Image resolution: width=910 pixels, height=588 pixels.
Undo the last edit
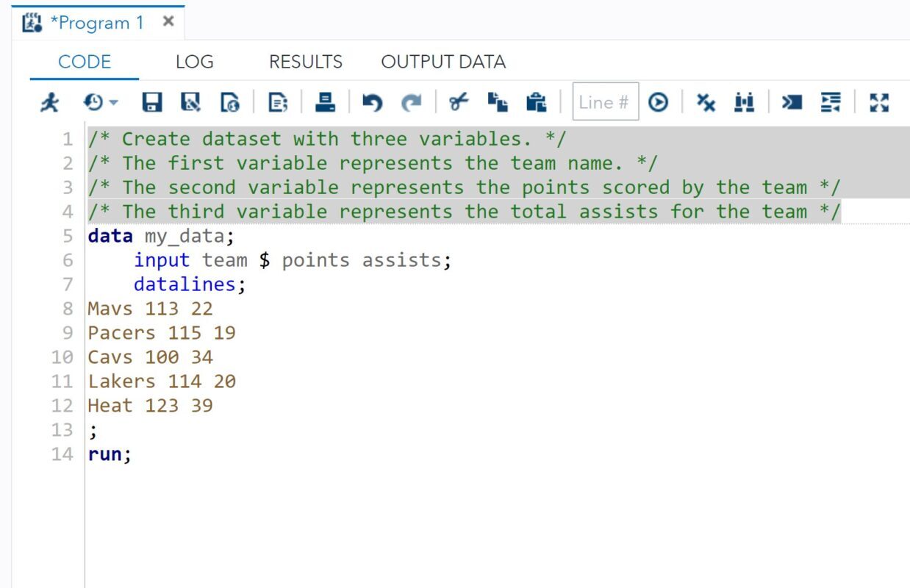coord(373,104)
